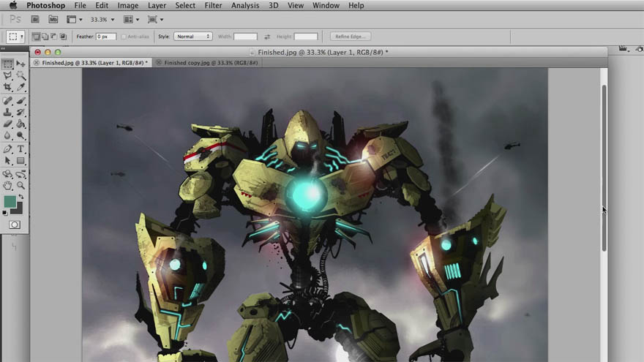
Task: Select the Eyedropper tool
Action: (20, 87)
